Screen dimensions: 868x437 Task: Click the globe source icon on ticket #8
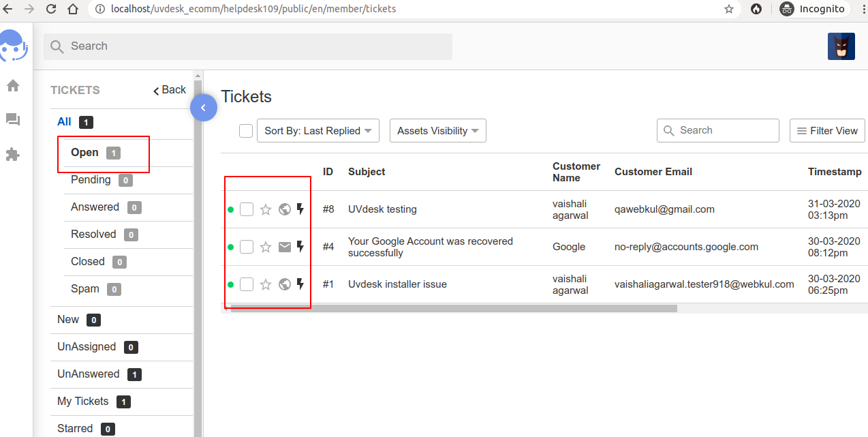pyautogui.click(x=285, y=209)
